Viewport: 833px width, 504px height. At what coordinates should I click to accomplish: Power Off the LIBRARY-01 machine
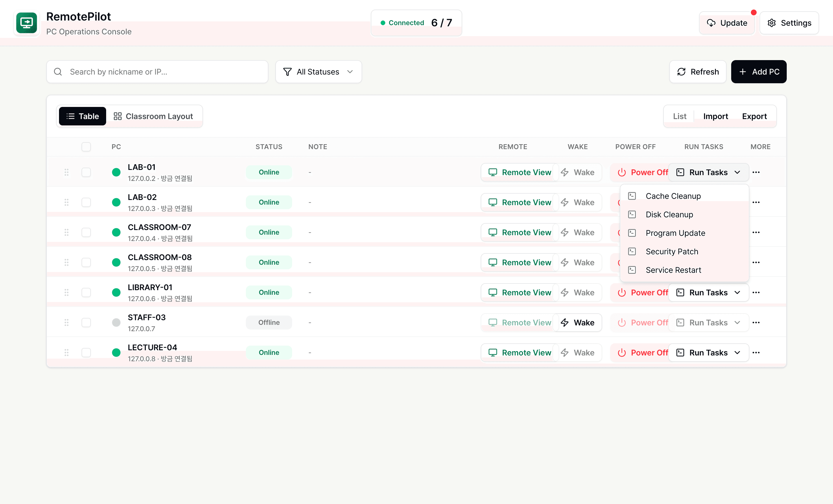[x=640, y=292]
